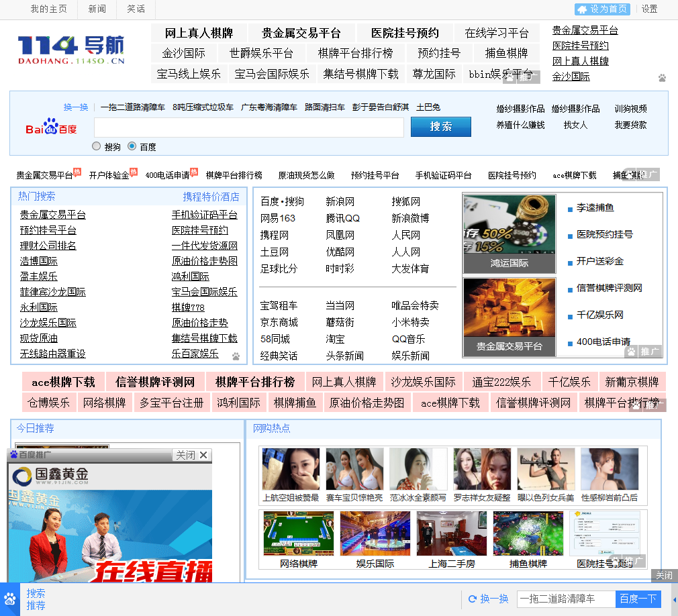
Task: Click pink 仓博娱乐 button
Action: [48, 403]
